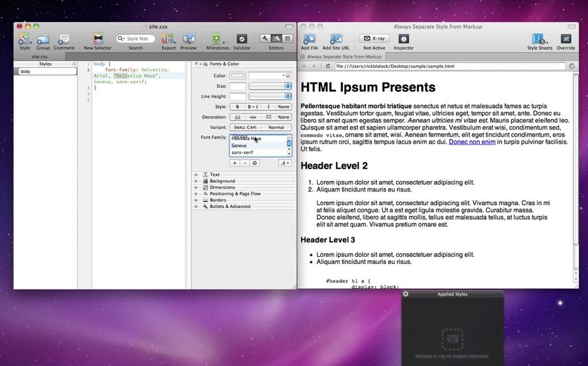Clear font families with circle-x button
Screen dimensions: 588x366
coord(255,163)
